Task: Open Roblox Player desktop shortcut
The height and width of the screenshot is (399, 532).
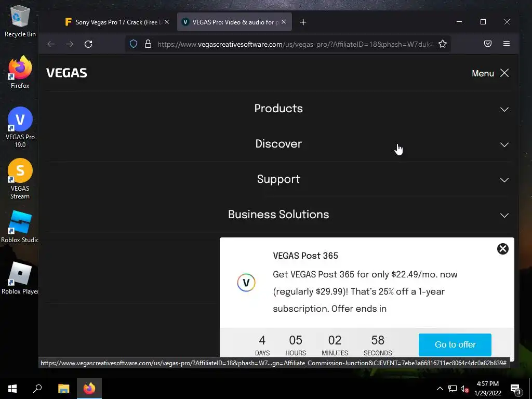Action: click(x=20, y=278)
